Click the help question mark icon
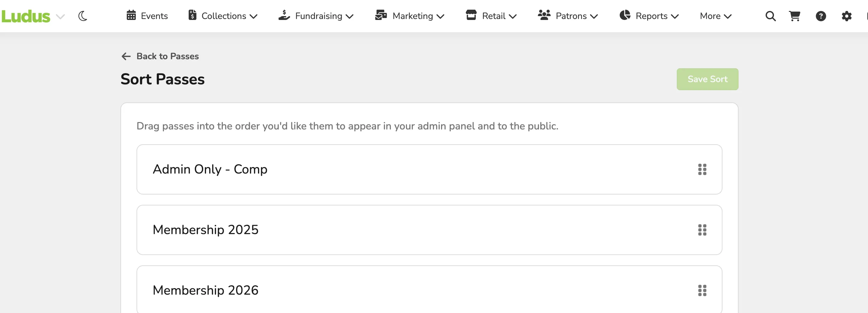This screenshot has height=313, width=868. [820, 16]
